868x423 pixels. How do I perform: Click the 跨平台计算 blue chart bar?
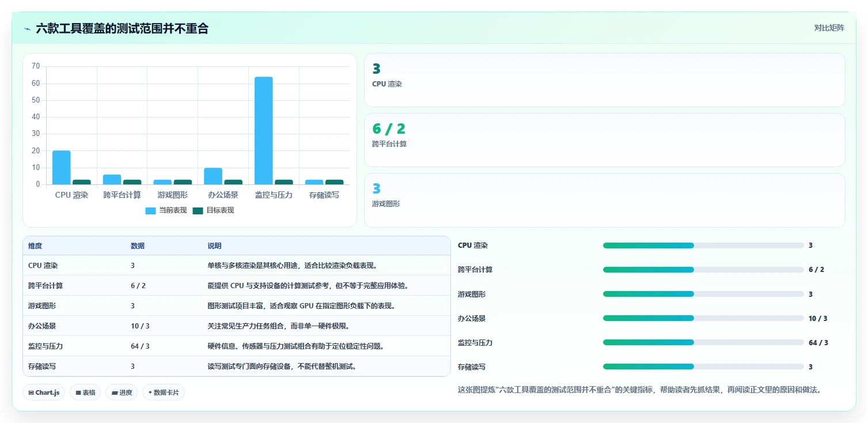(x=112, y=180)
